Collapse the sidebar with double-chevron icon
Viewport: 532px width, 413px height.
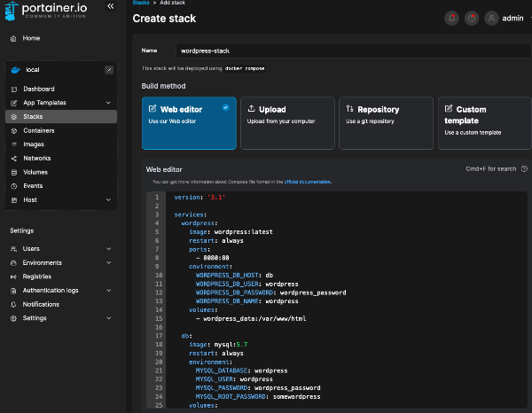click(111, 6)
